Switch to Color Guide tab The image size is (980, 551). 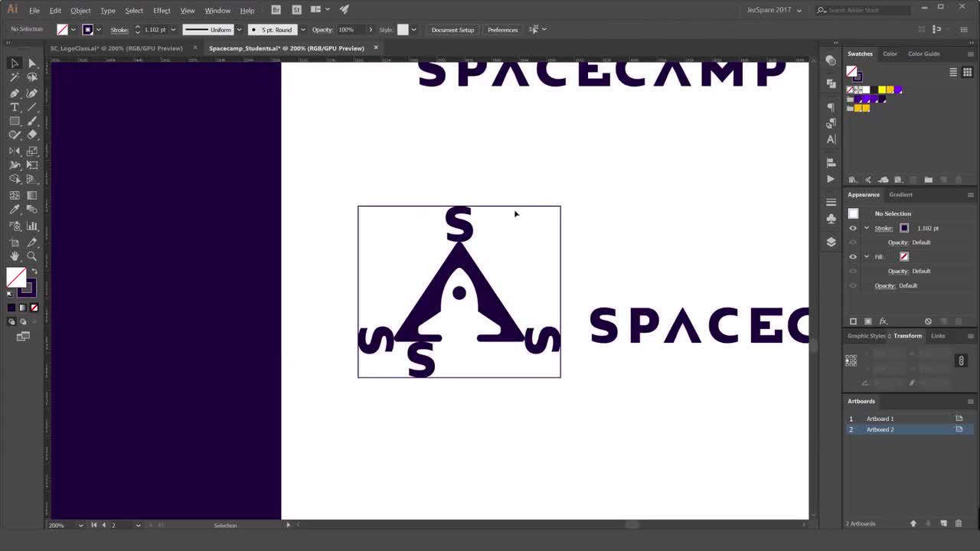pyautogui.click(x=923, y=54)
